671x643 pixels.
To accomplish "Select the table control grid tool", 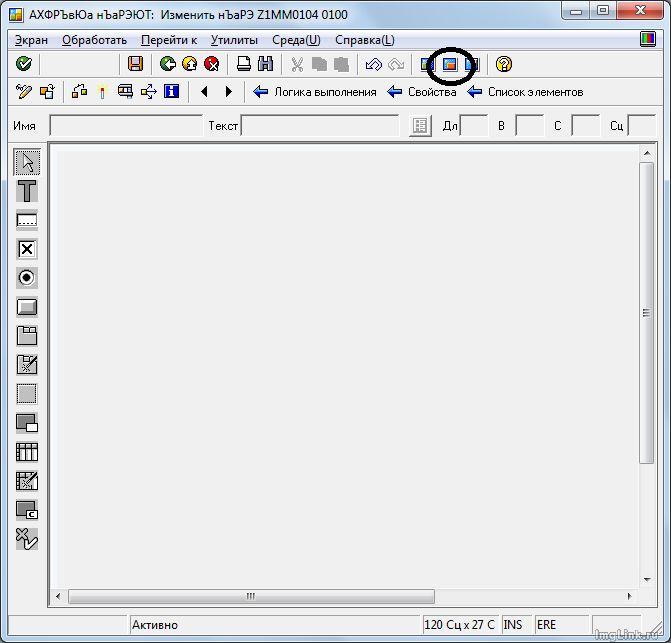I will pyautogui.click(x=27, y=452).
